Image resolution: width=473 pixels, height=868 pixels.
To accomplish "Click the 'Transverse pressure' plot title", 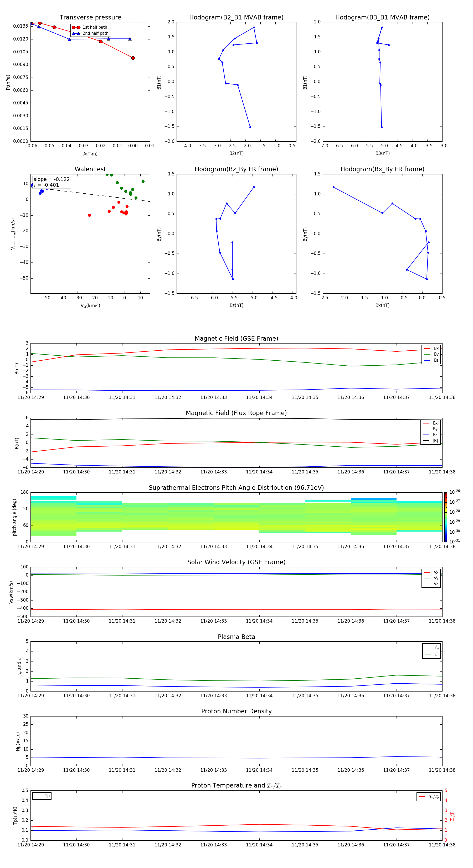I will pyautogui.click(x=90, y=18).
